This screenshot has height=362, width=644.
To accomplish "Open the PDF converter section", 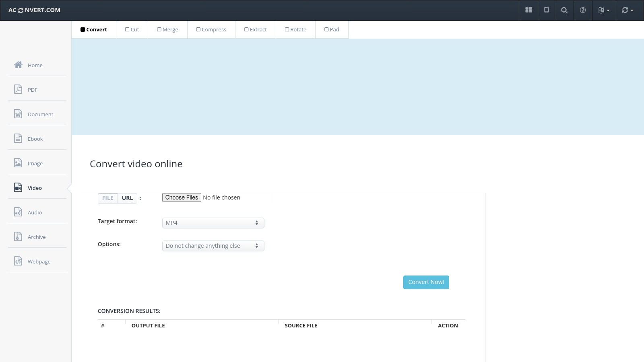I will coord(37,90).
